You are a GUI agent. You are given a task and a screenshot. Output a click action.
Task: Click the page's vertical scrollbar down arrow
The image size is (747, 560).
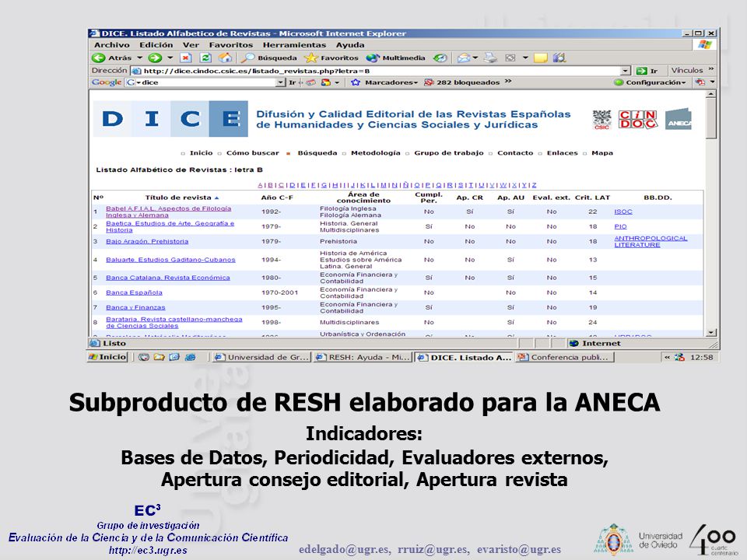[711, 333]
